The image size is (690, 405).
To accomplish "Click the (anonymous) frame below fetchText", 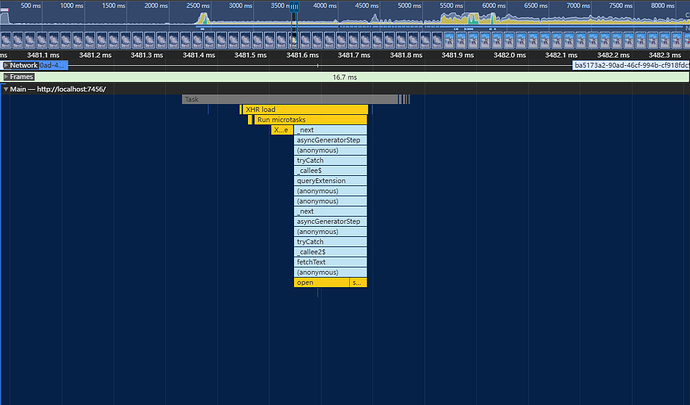I will coord(330,272).
